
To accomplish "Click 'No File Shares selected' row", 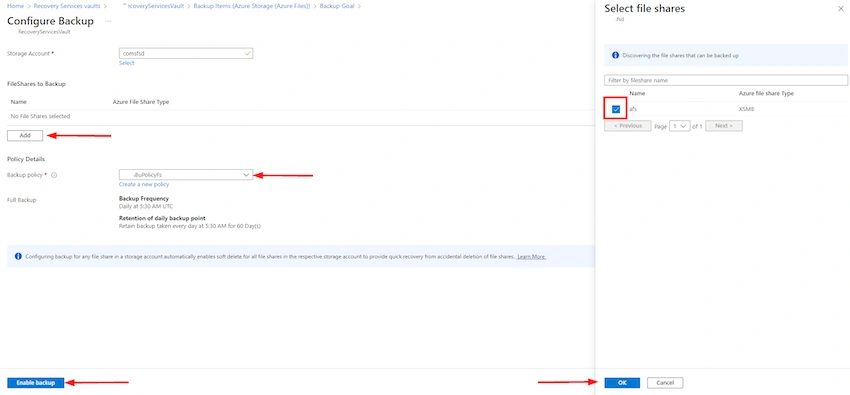I will coord(40,116).
